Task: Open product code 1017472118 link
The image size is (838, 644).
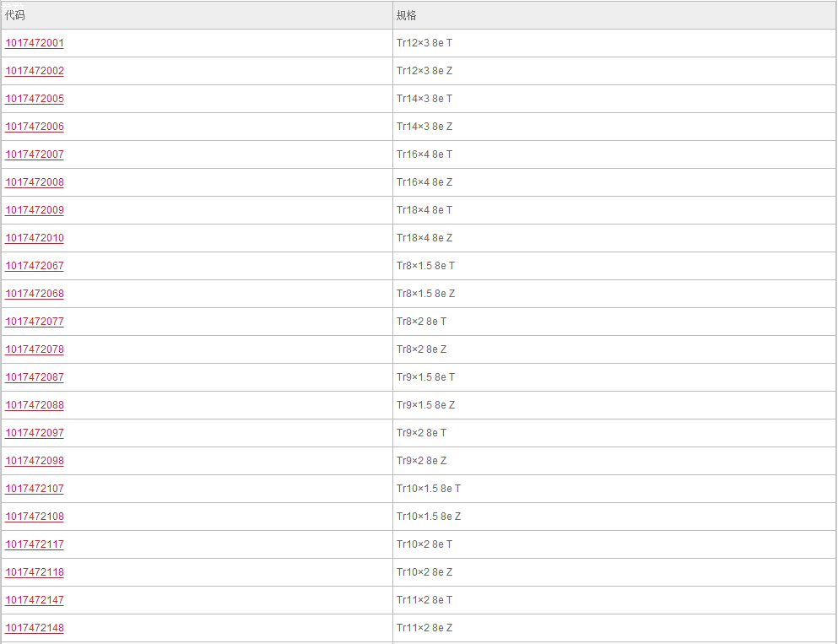Action: tap(35, 572)
